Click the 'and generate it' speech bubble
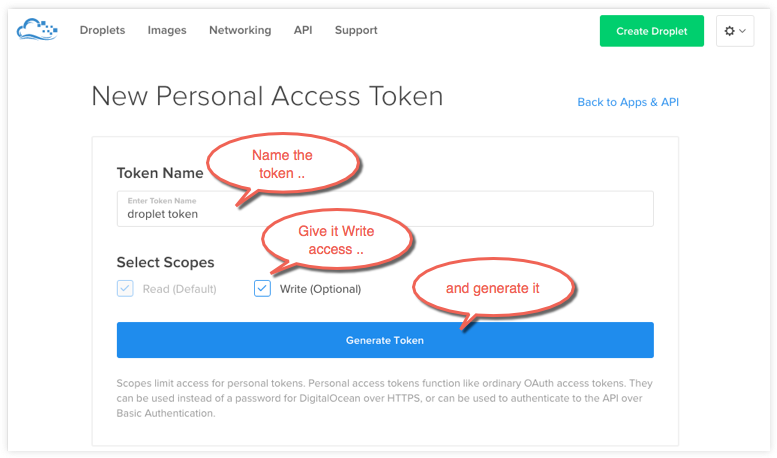This screenshot has width=777, height=458. [x=494, y=289]
